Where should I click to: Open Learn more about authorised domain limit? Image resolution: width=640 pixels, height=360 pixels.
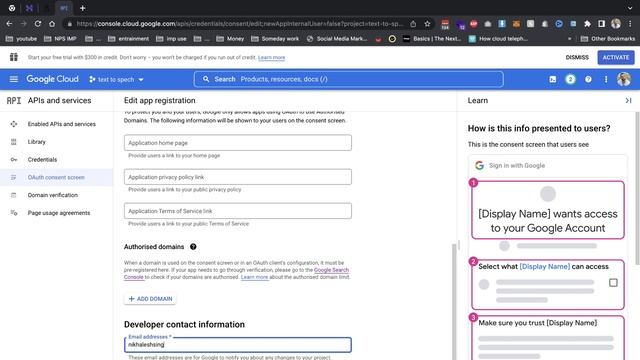coord(254,277)
